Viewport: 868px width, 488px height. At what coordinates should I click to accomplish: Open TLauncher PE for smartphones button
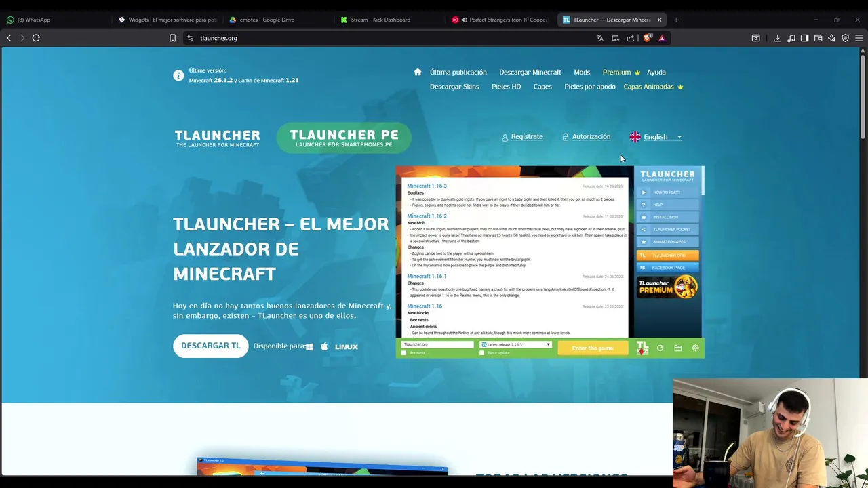point(344,138)
